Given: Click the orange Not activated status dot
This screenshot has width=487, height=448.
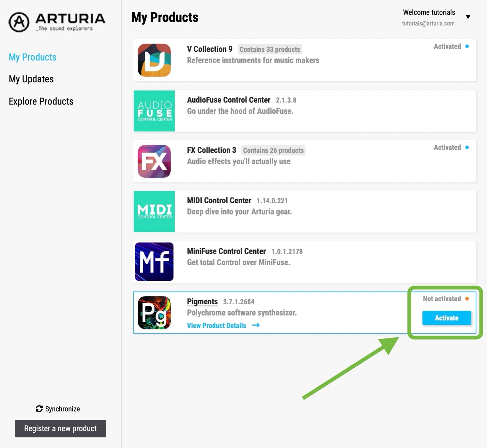Looking at the screenshot, I should 467,299.
